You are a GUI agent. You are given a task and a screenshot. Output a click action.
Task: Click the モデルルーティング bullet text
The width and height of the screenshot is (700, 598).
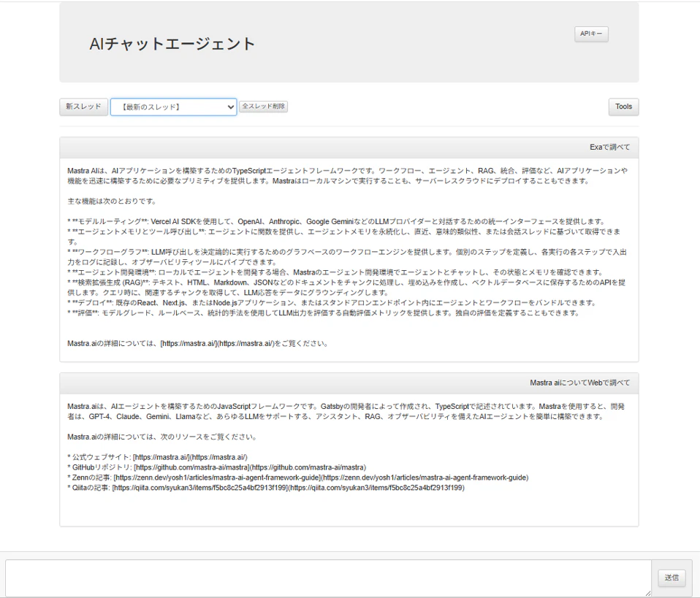pyautogui.click(x=337, y=222)
